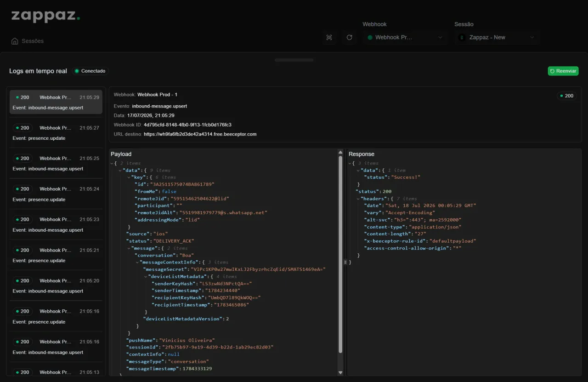Open the Webhook dropdown
Image resolution: width=588 pixels, height=382 pixels.
pyautogui.click(x=405, y=37)
